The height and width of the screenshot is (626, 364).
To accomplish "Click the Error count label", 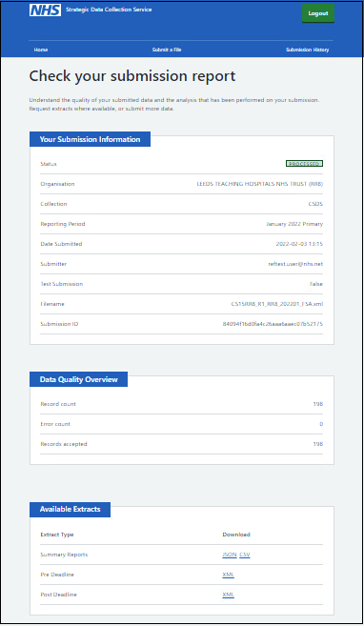I will pyautogui.click(x=55, y=424).
